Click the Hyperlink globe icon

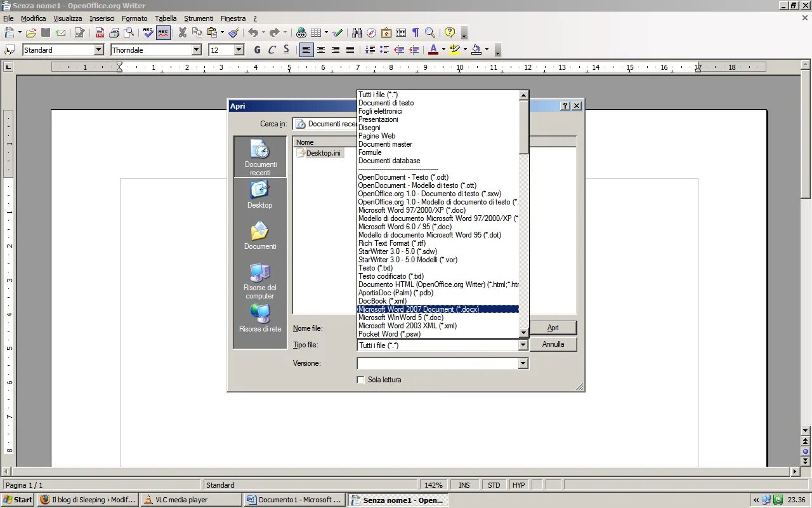click(x=301, y=32)
